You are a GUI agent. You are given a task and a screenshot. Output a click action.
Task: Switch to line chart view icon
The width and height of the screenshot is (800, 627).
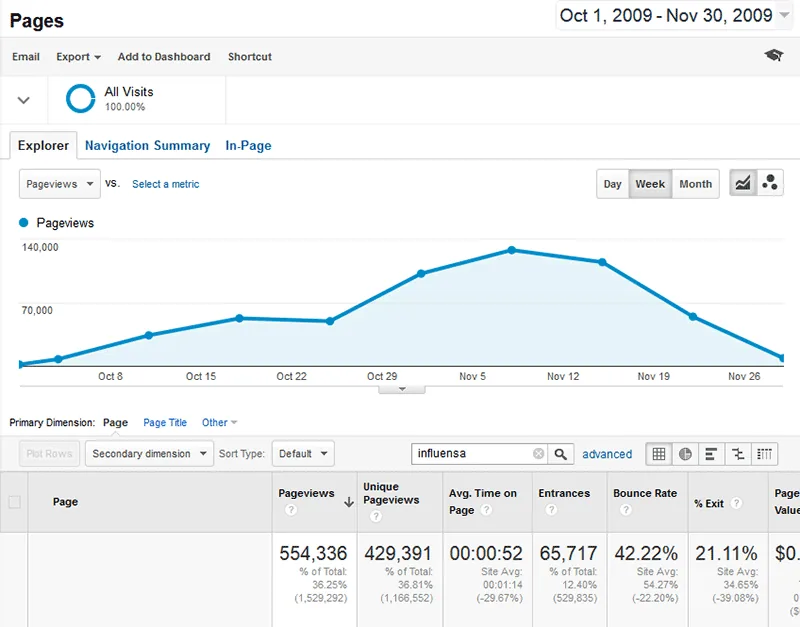743,183
